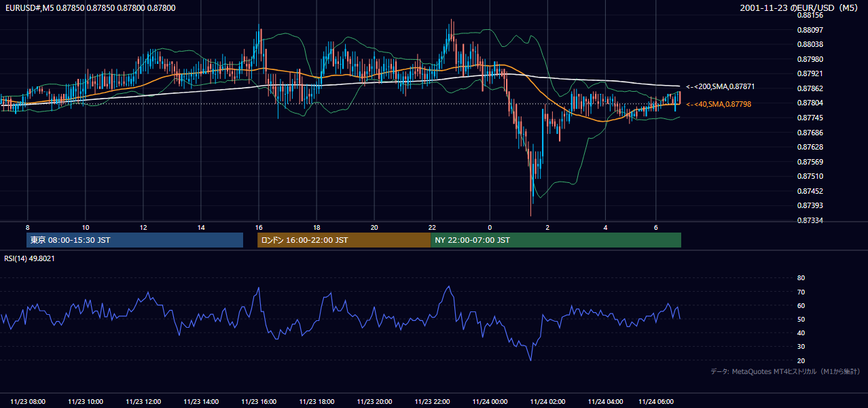Viewport: 868px width, 408px height.
Task: Click the RSI 50 level label
Action: [x=801, y=319]
